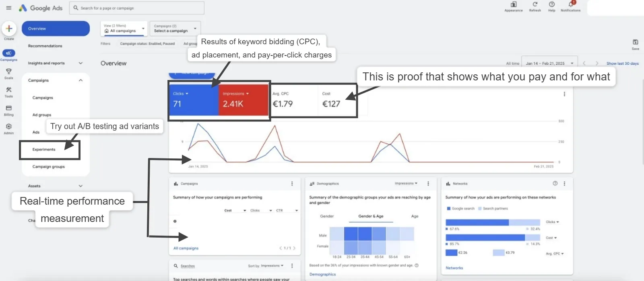644x281 pixels.
Task: Click the red Impressions metric tile
Action: coord(243,100)
